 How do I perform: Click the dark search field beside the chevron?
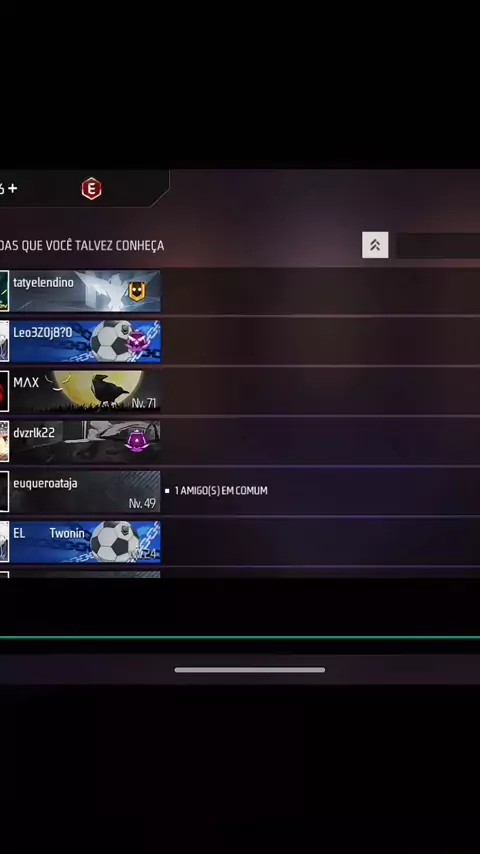(438, 246)
